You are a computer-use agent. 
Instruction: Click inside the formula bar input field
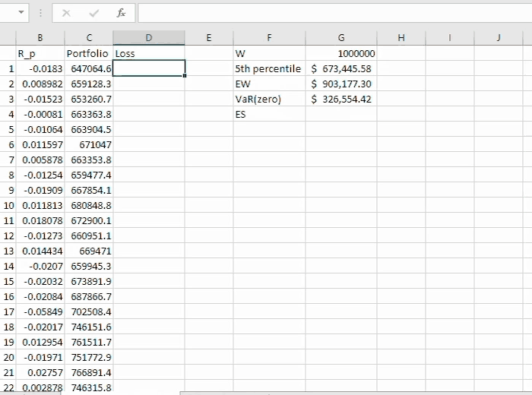335,13
